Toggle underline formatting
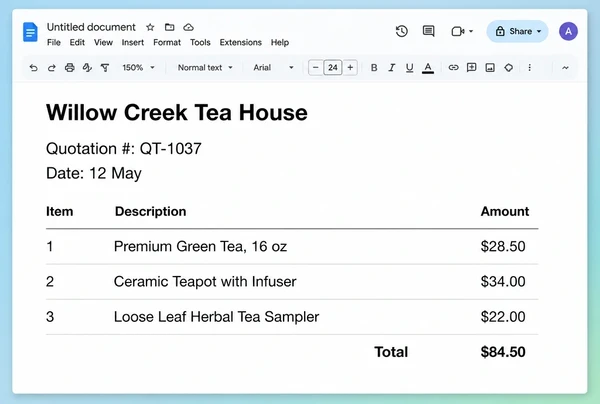The width and height of the screenshot is (600, 404). (x=409, y=68)
